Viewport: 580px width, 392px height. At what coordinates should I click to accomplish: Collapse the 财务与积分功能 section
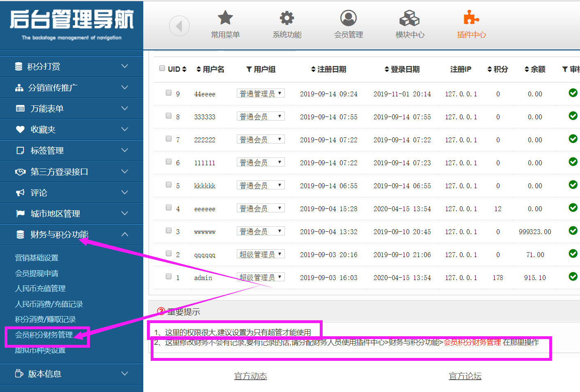click(x=125, y=235)
